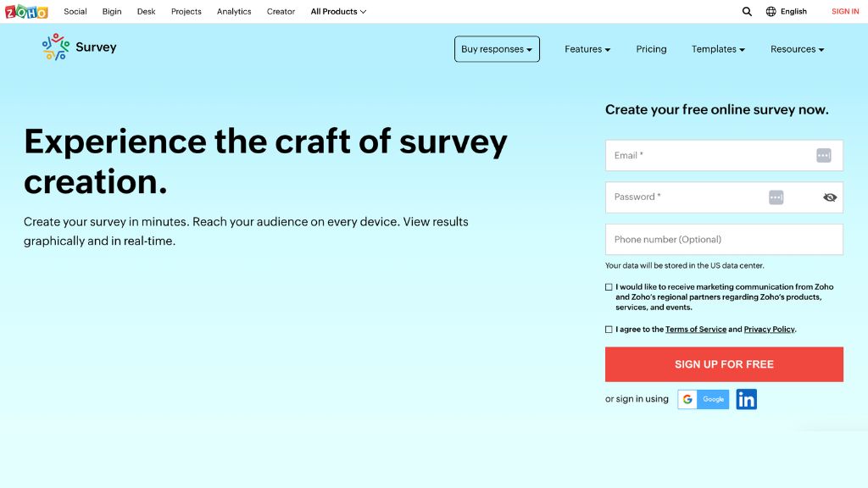Expand the Features menu
This screenshot has width=868, height=488.
point(587,49)
